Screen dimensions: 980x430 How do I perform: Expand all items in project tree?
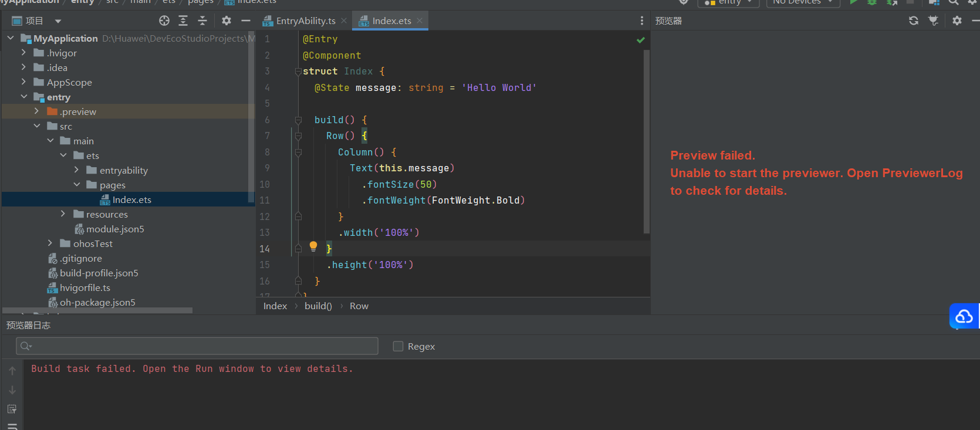183,21
